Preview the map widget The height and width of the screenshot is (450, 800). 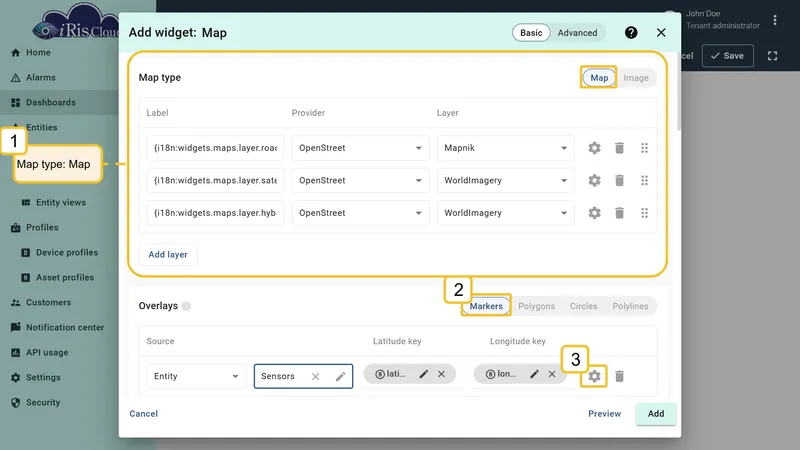[605, 414]
